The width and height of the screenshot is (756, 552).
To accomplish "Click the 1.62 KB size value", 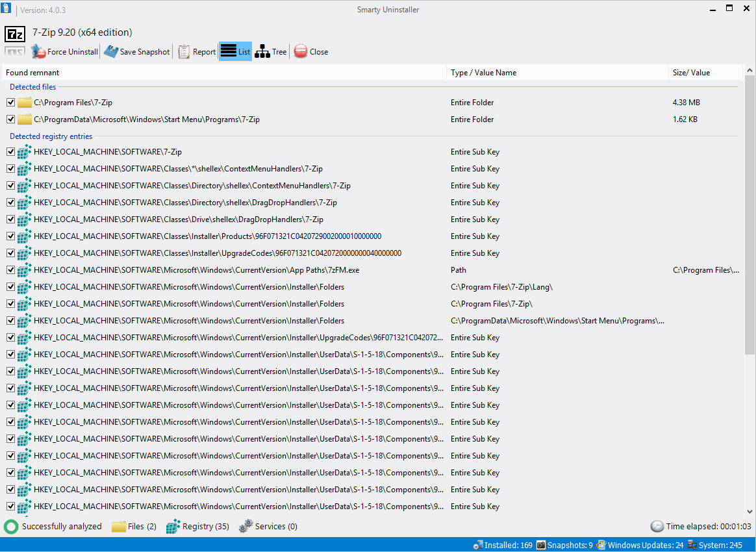I will pyautogui.click(x=685, y=119).
